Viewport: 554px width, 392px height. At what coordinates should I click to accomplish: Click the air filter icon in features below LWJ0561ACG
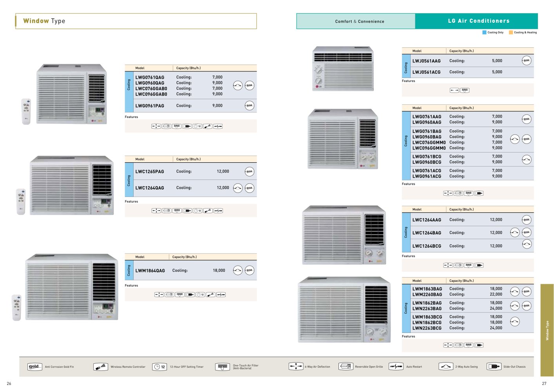465,90
